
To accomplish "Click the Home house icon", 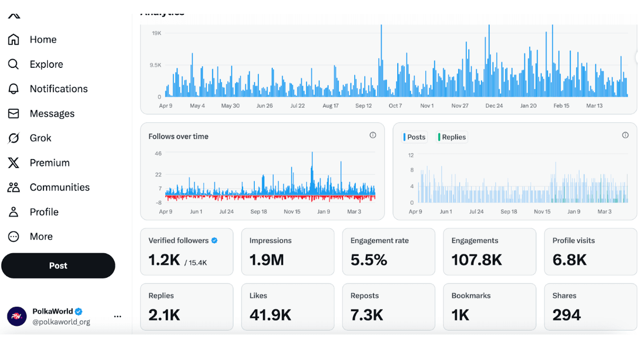I will click(14, 40).
